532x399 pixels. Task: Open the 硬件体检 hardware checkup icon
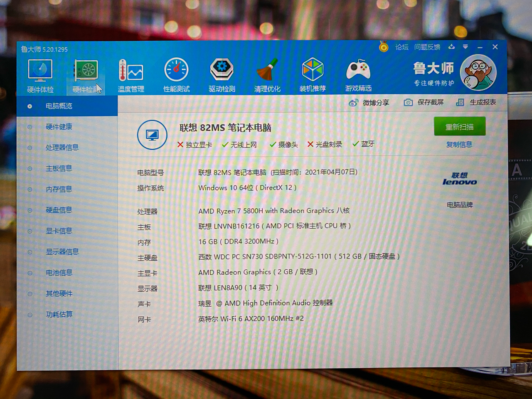40,76
